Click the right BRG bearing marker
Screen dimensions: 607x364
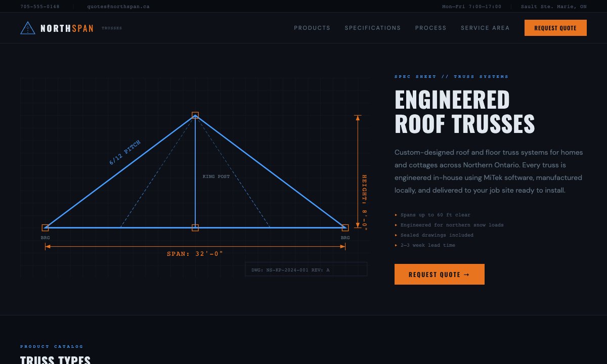[344, 228]
